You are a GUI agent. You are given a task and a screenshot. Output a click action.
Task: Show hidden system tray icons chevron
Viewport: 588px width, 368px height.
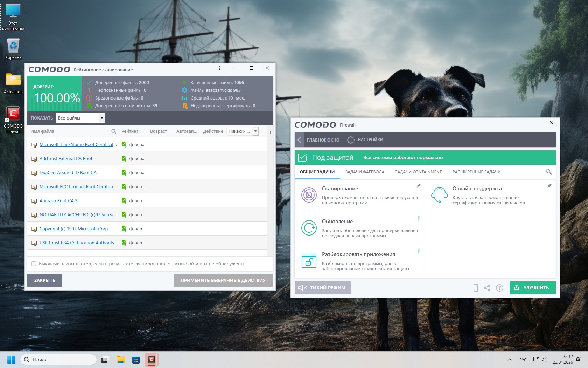(510, 360)
